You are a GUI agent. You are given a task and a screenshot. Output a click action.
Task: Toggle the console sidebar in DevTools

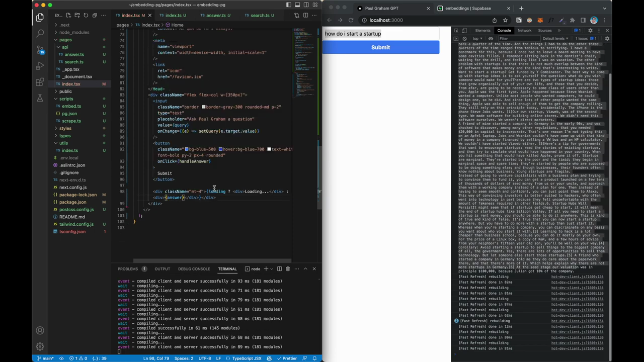pos(456,39)
